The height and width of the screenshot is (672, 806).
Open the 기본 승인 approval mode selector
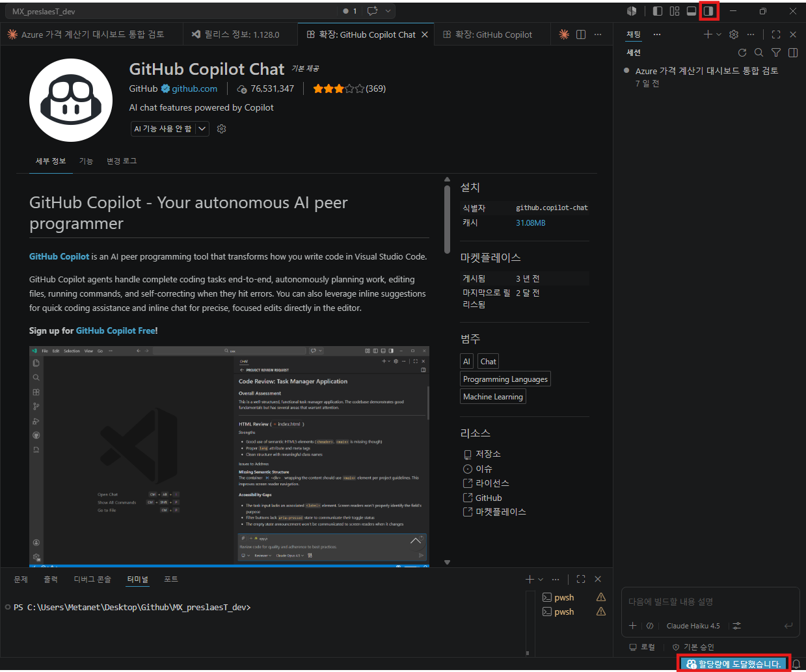point(693,647)
